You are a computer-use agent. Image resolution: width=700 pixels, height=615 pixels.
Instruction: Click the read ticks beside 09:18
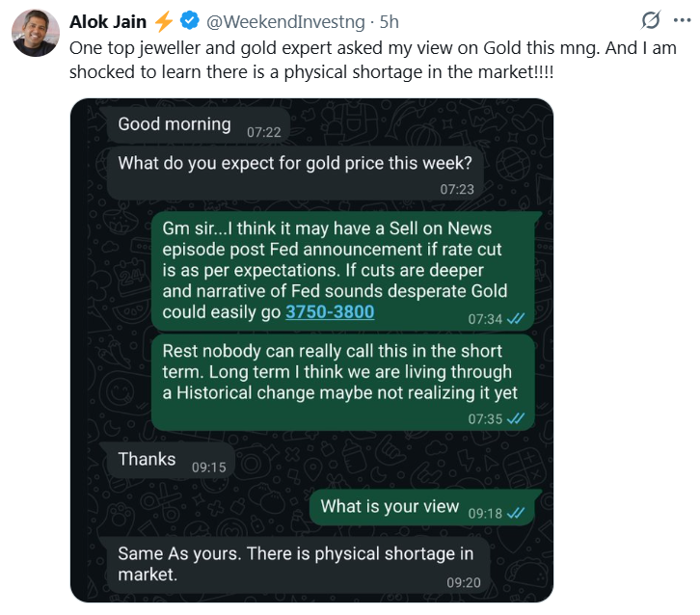click(516, 513)
